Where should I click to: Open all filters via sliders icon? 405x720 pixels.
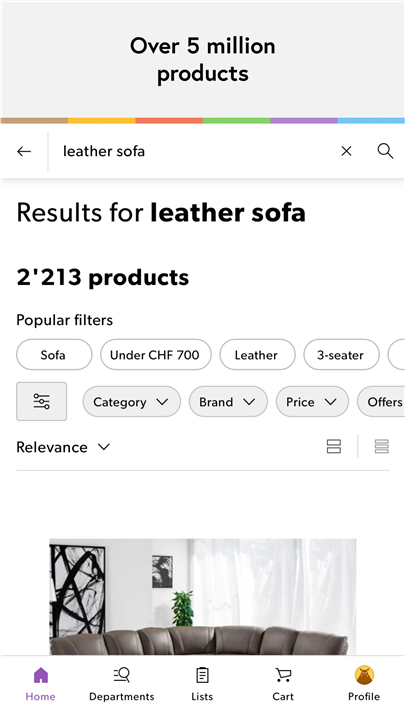(x=41, y=401)
